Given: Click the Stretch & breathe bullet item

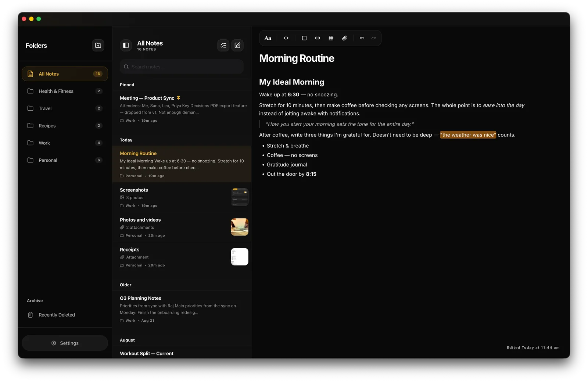Looking at the screenshot, I should 288,146.
